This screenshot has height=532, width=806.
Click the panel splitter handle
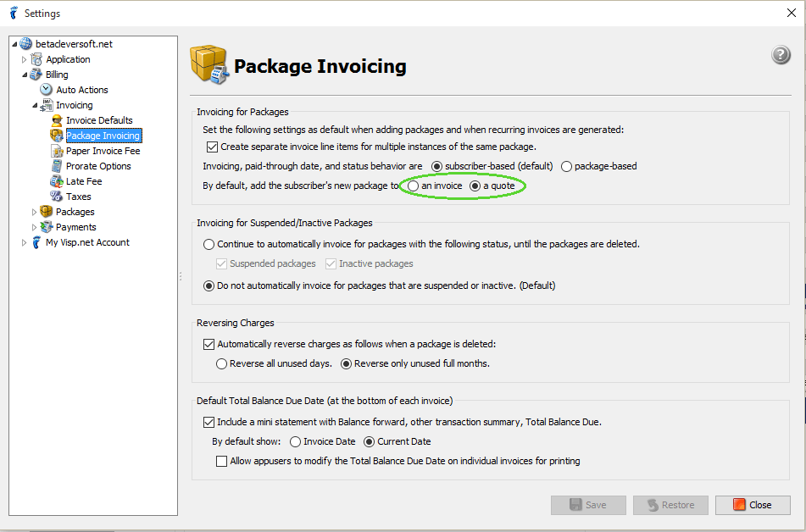tap(181, 276)
